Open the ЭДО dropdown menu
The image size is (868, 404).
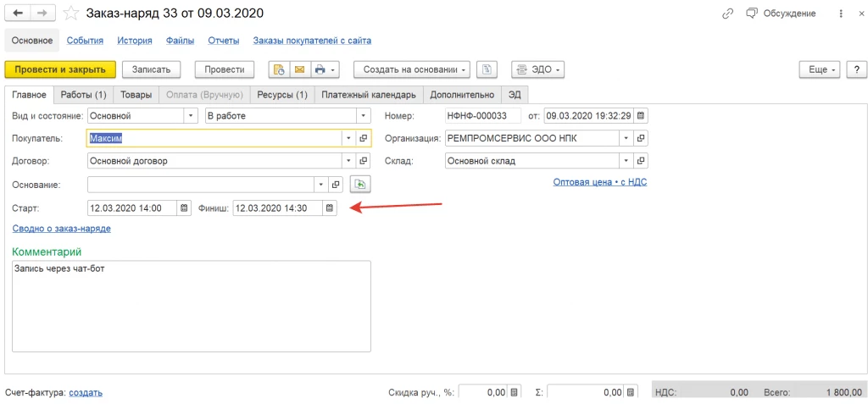point(537,69)
